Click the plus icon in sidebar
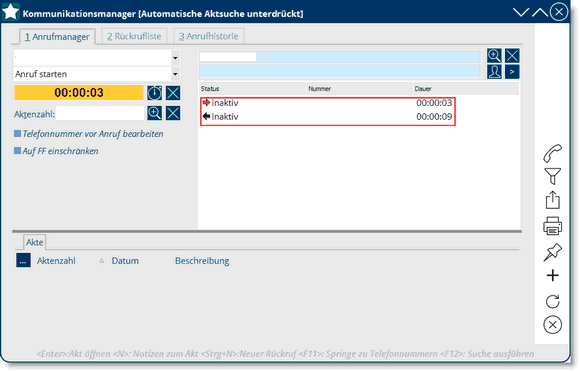The height and width of the screenshot is (372, 580). click(553, 275)
